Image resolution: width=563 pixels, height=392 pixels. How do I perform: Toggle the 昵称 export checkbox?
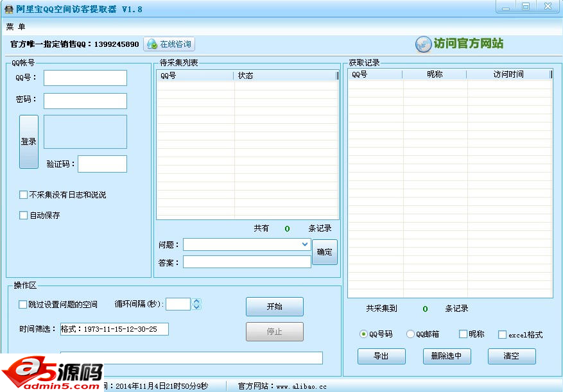point(463,334)
